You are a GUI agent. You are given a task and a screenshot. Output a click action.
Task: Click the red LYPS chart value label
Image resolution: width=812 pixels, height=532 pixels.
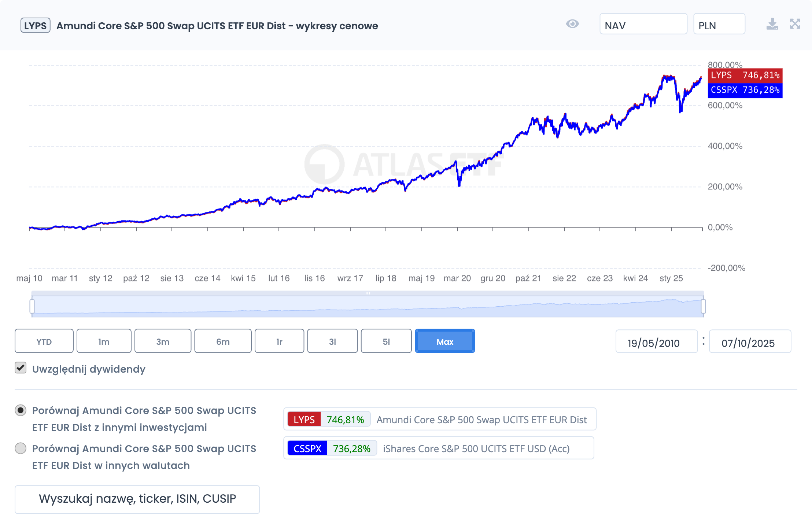coord(745,75)
